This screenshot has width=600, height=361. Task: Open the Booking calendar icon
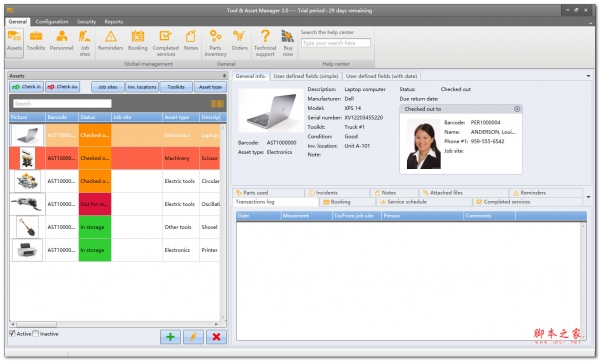[137, 41]
